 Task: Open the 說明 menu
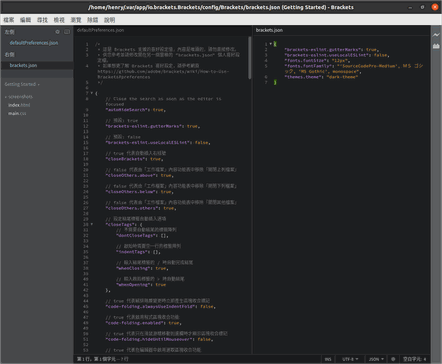109,20
